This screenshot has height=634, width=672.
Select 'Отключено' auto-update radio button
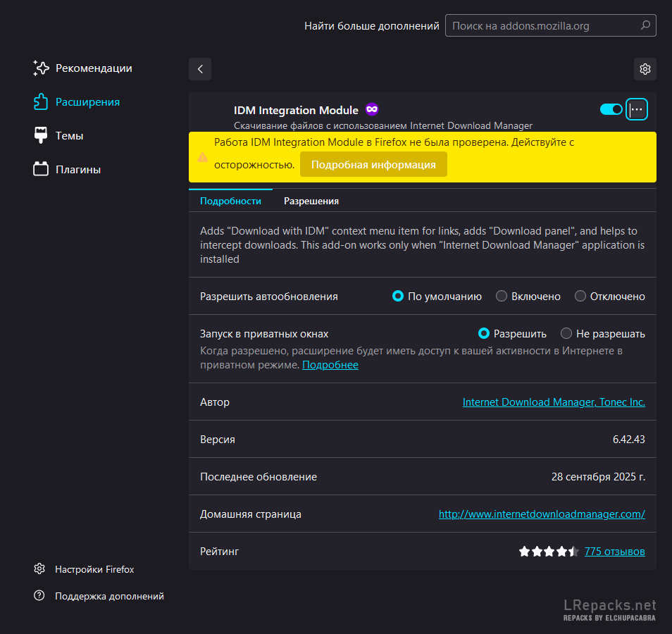(x=580, y=297)
